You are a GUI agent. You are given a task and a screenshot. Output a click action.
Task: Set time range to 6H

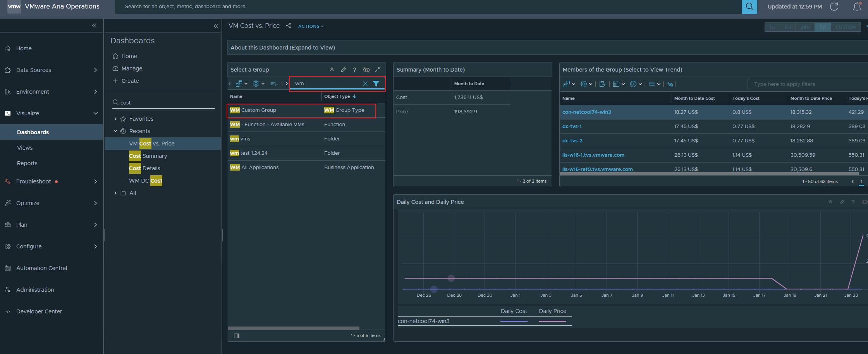point(788,27)
